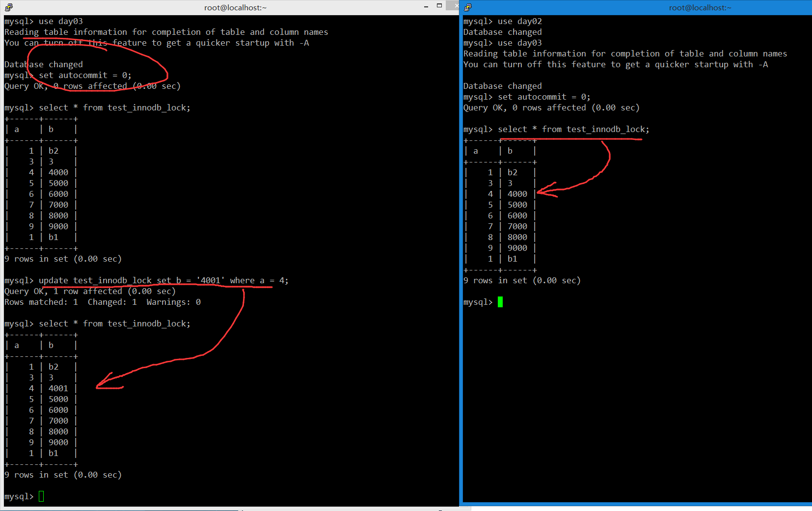Click 'Query OK, 1 row affected' line

click(90, 291)
